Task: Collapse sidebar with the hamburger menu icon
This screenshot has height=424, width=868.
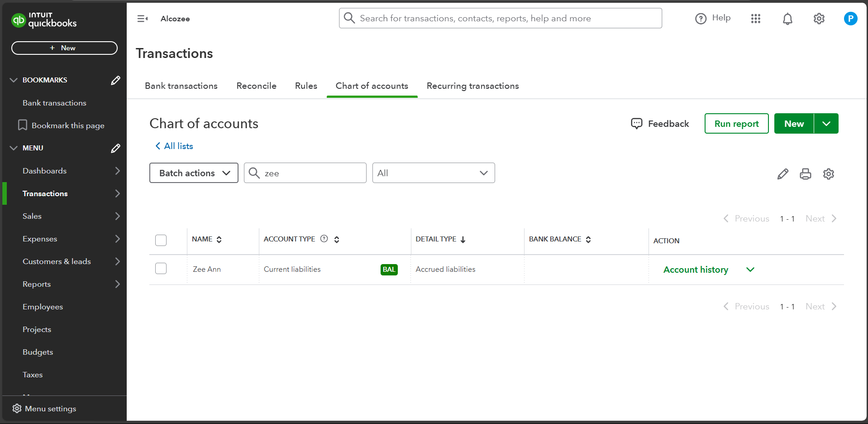Action: [x=143, y=19]
